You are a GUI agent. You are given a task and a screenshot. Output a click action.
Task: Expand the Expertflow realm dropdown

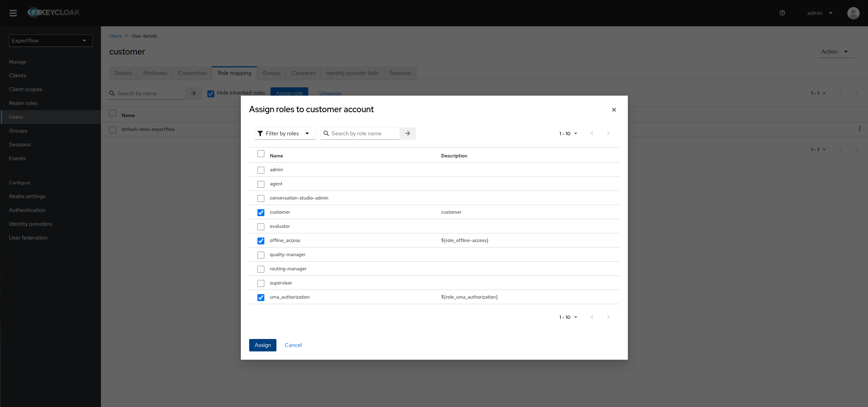pyautogui.click(x=50, y=41)
